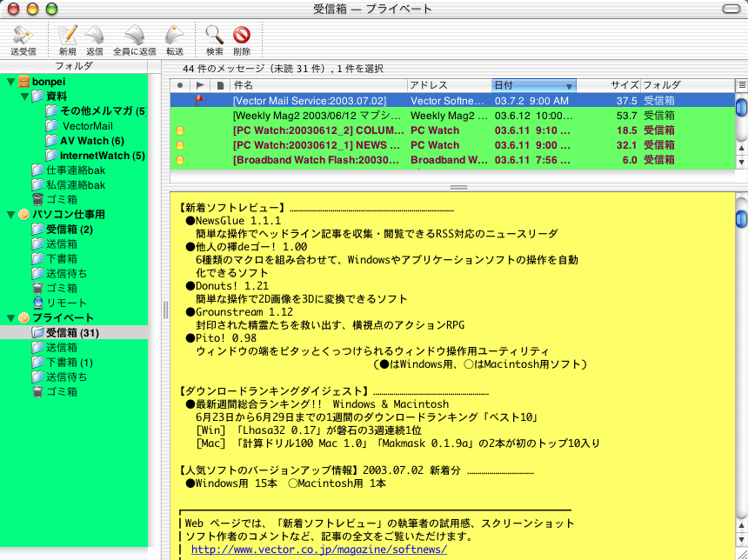This screenshot has height=560, width=748.
Task: Open the VectorMail folder
Action: (79, 126)
